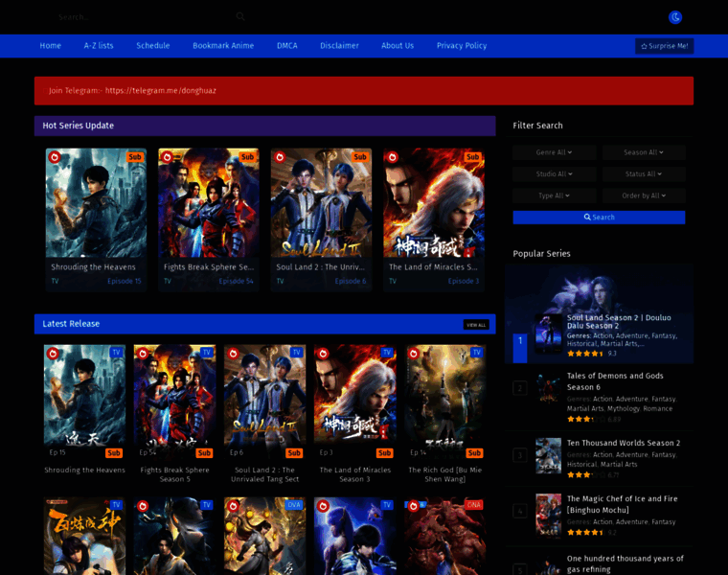The height and width of the screenshot is (575, 728).
Task: Click Episode 6 under Soul Land 2
Action: coord(350,281)
